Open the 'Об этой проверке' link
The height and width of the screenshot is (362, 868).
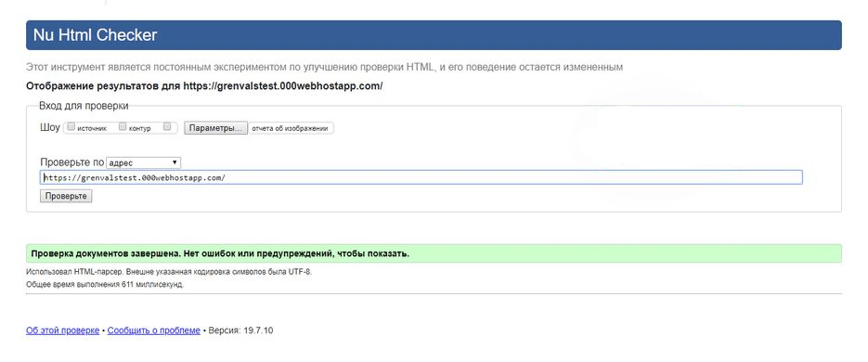pos(62,330)
